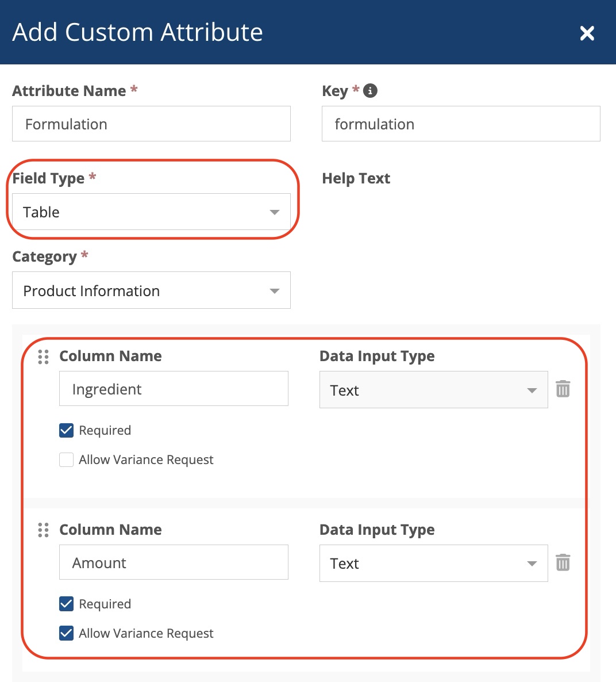Click the Attribute Name input field

click(x=151, y=124)
